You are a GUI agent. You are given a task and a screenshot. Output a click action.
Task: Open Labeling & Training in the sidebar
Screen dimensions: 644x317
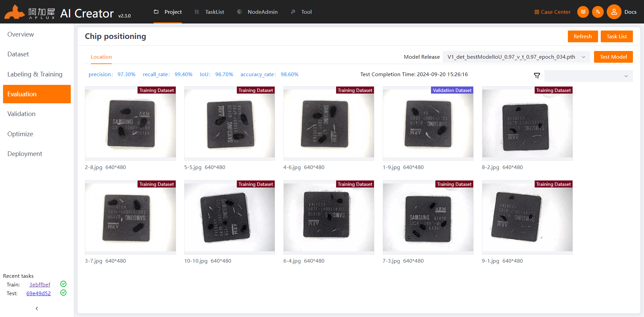tap(37, 74)
